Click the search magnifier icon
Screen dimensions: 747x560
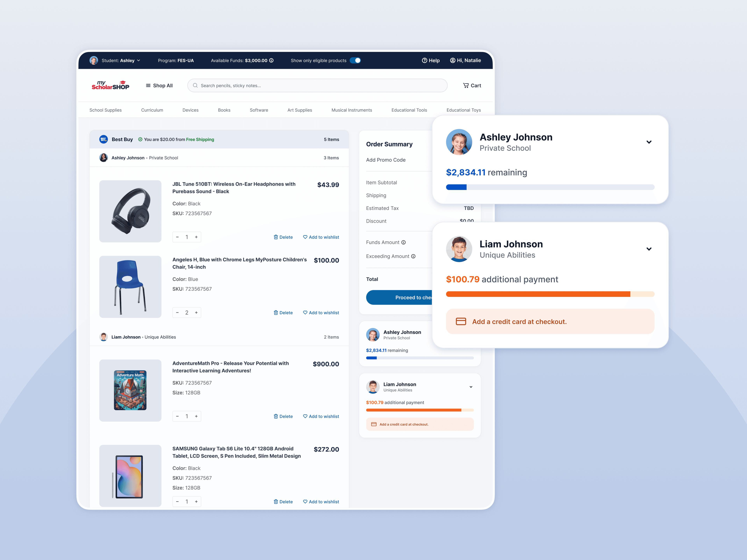click(x=195, y=85)
